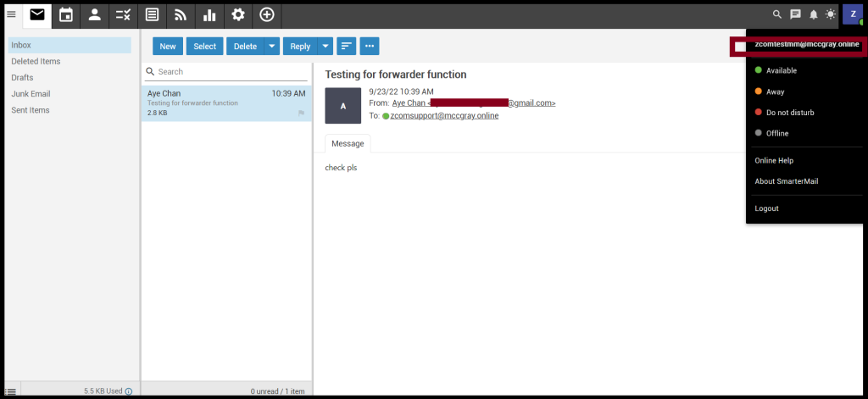Click the zcomsupport@mccgray.online recipient link
The width and height of the screenshot is (868, 399).
pos(444,116)
